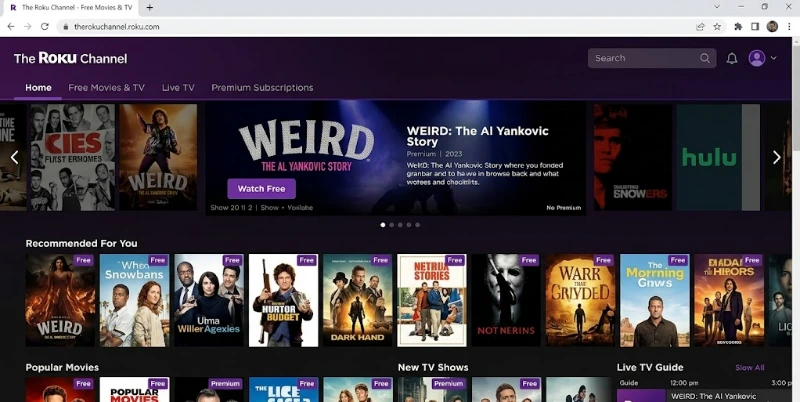Viewport: 800px width, 402px height.
Task: Open the Netrua Stories poster
Action: (x=432, y=300)
